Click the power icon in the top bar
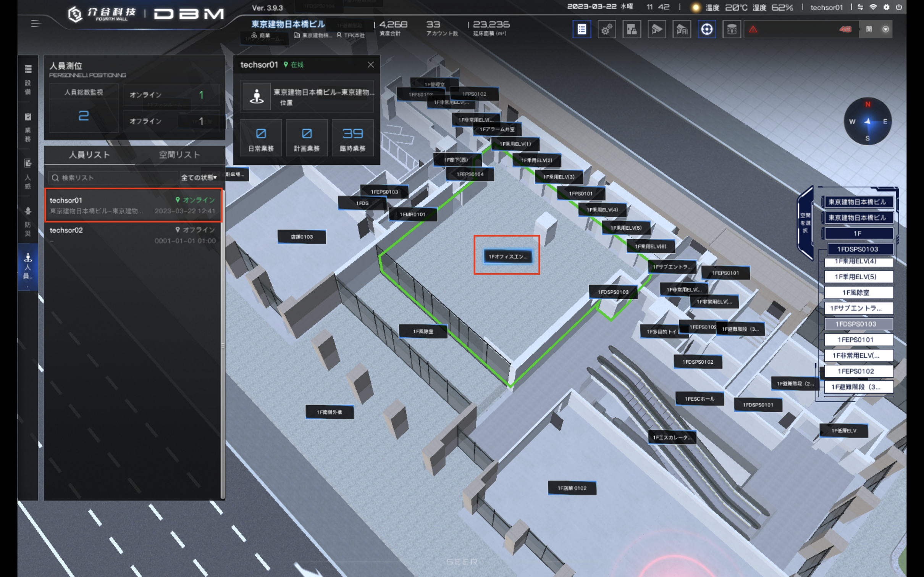This screenshot has height=577, width=924. 899,7
